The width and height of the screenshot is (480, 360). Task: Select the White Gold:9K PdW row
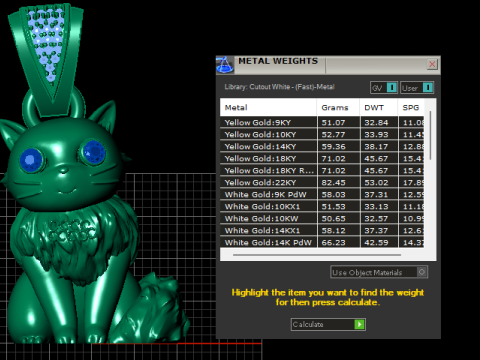pos(322,194)
